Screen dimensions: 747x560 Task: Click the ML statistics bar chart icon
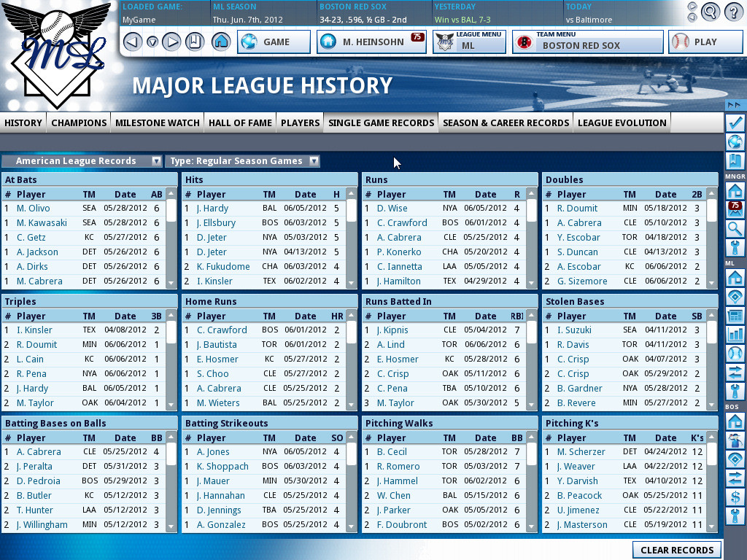point(735,335)
